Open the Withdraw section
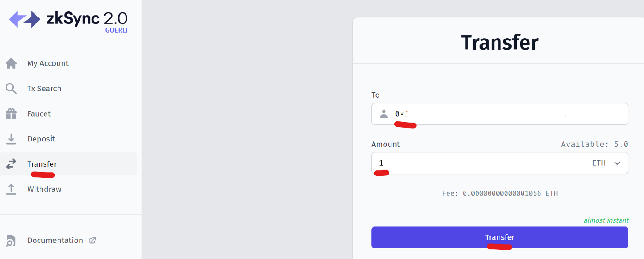The width and height of the screenshot is (644, 259). [x=44, y=189]
